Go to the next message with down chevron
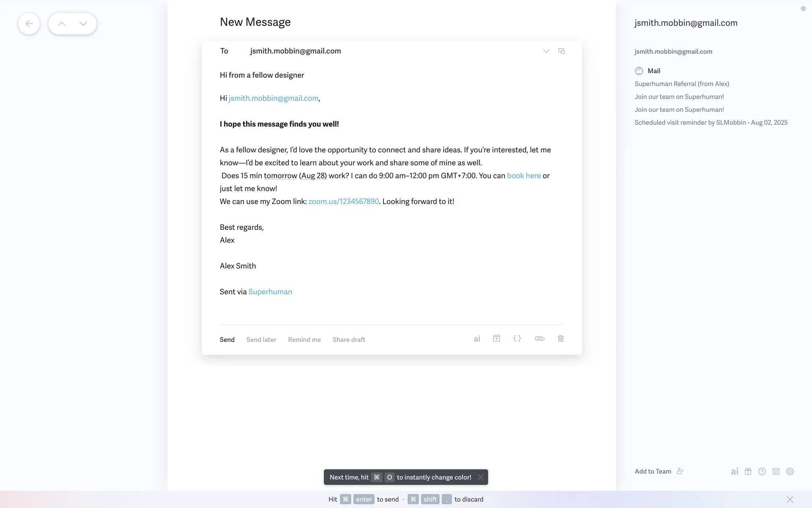The width and height of the screenshot is (812, 508). 83,24
